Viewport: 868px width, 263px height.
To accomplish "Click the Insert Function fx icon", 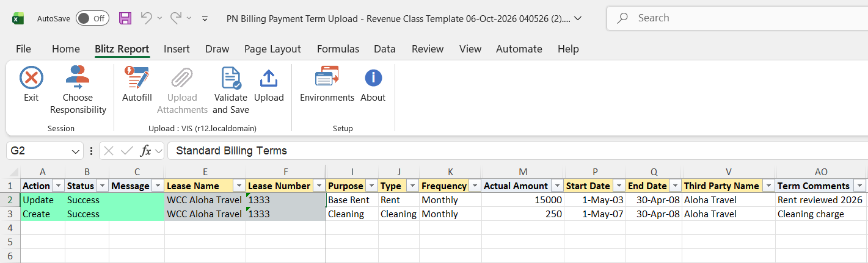I will coord(145,151).
